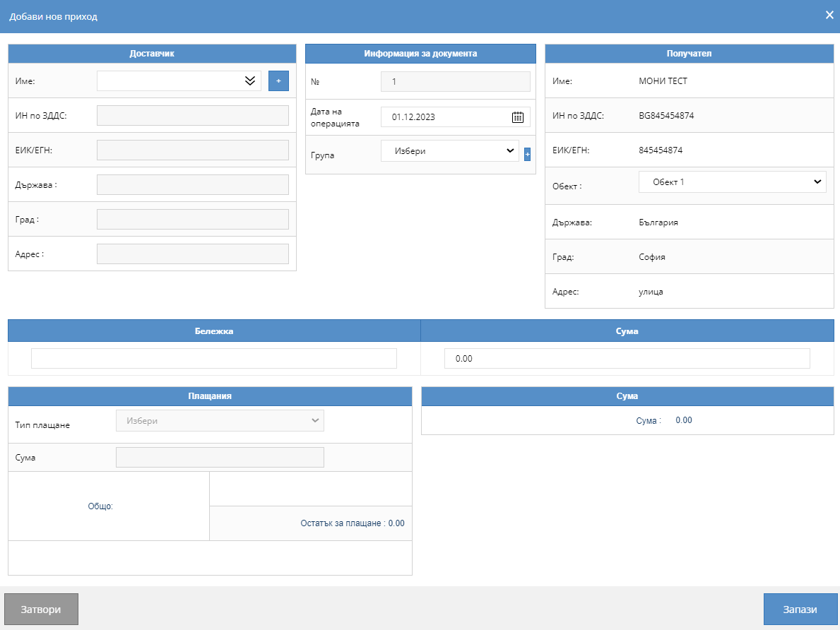Click the supplier Град field
This screenshot has height=630, width=840.
click(x=193, y=220)
